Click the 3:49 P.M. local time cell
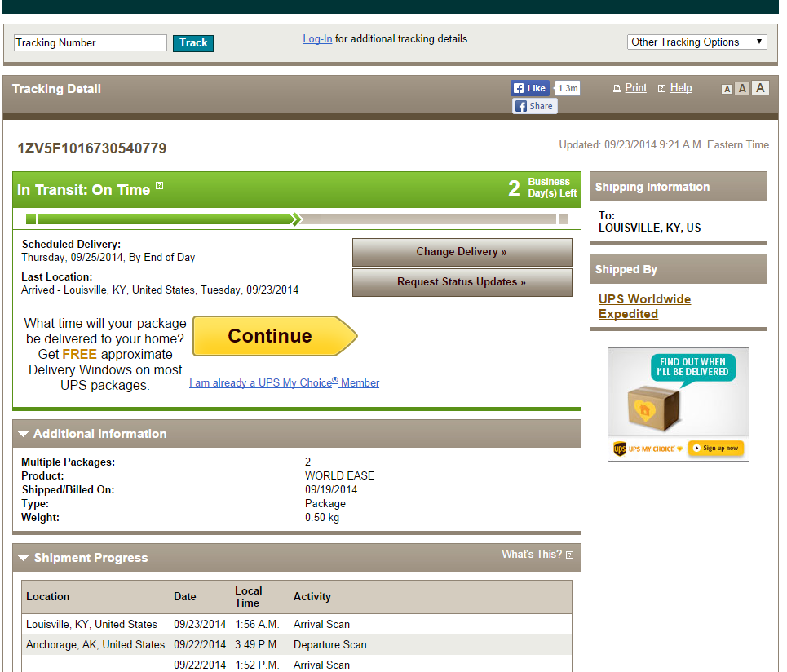 (257, 644)
